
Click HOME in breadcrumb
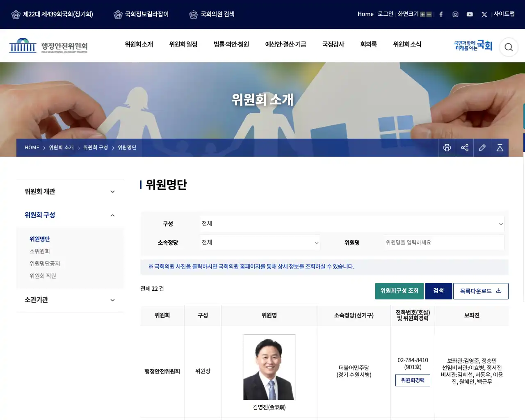click(x=32, y=148)
